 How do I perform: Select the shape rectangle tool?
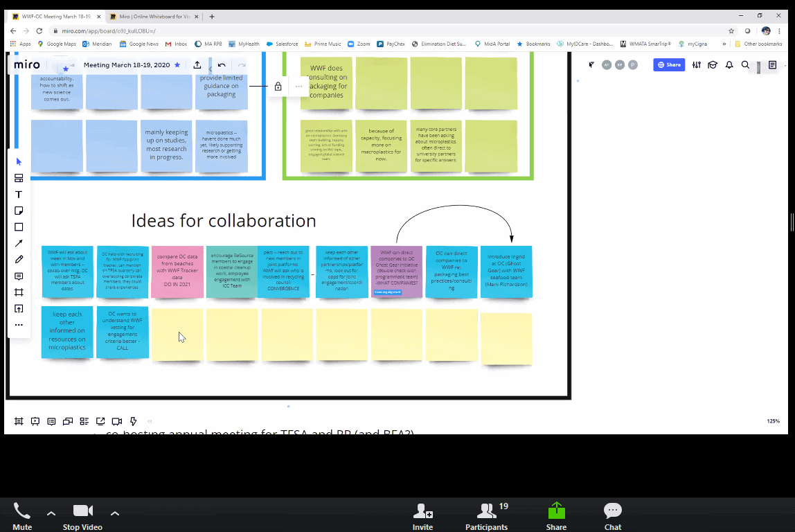click(19, 227)
